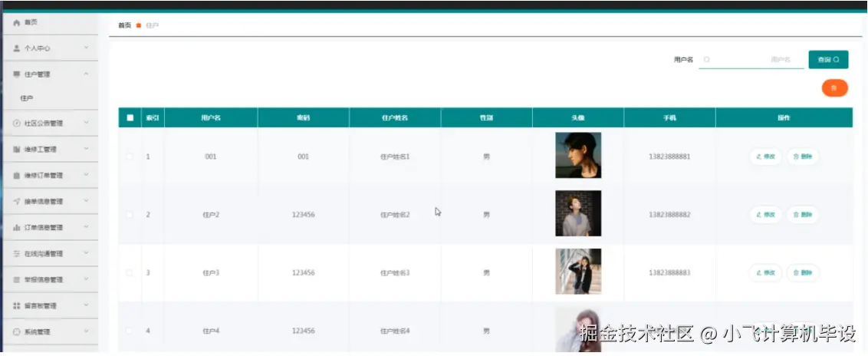Collapse 住户管理 using its up chevron
The width and height of the screenshot is (868, 356).
coord(86,74)
